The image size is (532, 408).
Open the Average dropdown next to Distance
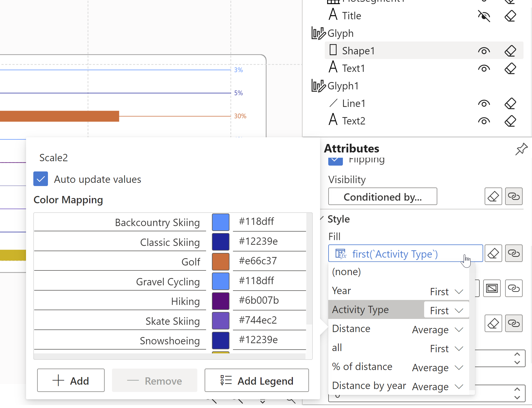click(x=437, y=329)
